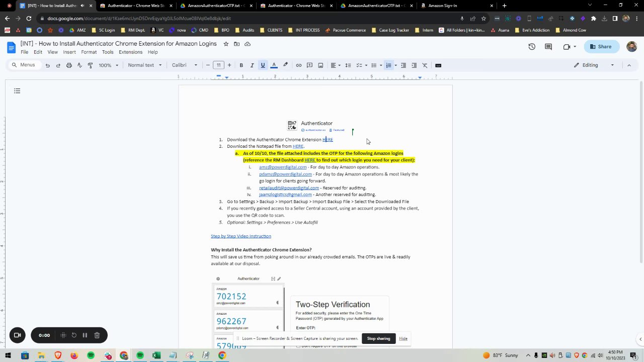Open the Chrome extensions puzzle icon
644x362 pixels.
pyautogui.click(x=594, y=19)
